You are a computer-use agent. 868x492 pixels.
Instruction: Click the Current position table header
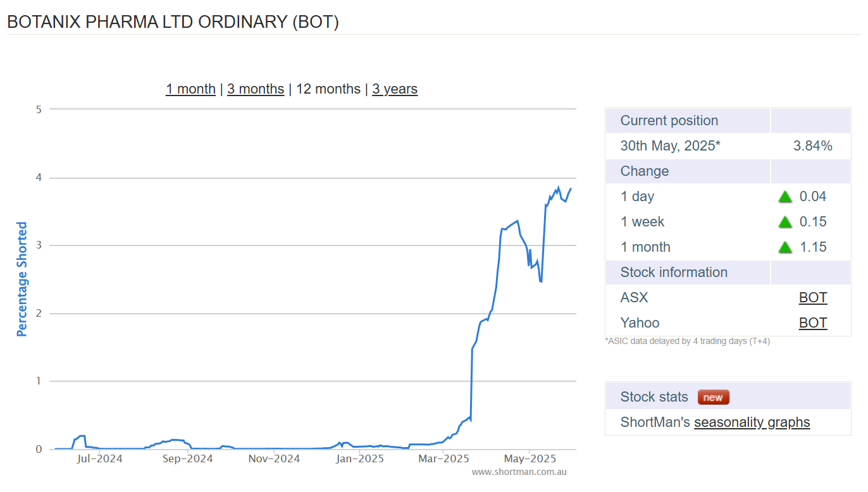669,121
